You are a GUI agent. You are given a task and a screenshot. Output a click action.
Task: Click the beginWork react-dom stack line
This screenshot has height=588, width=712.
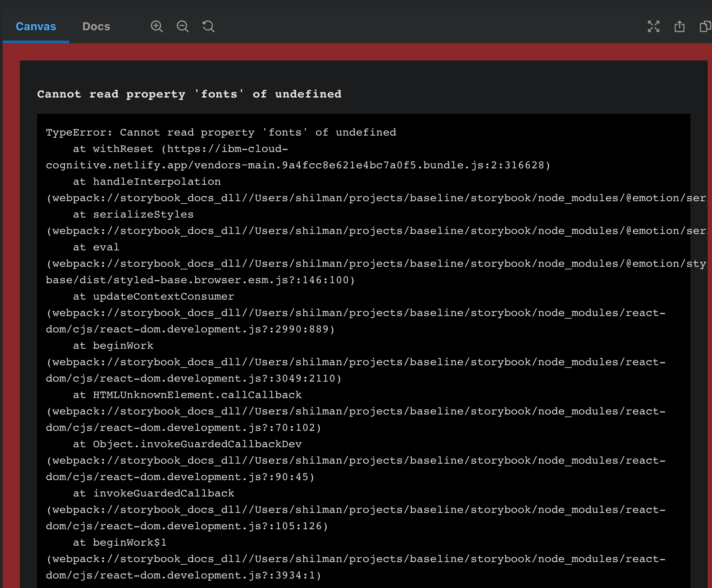click(123, 345)
